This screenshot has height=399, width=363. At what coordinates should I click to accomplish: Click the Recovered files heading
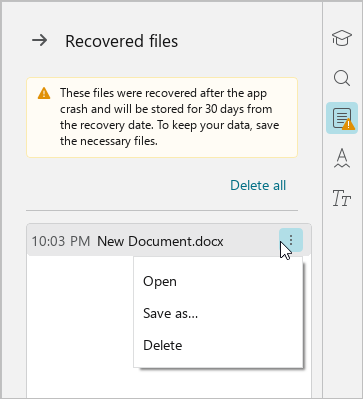tap(121, 41)
